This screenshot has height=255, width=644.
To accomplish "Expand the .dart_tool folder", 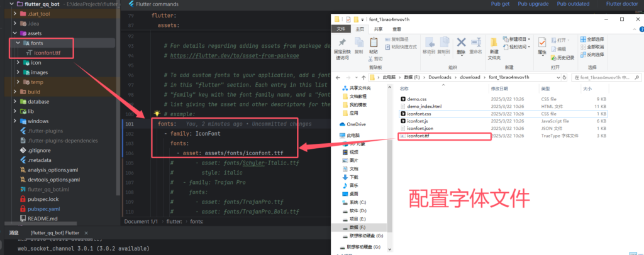I will point(15,14).
